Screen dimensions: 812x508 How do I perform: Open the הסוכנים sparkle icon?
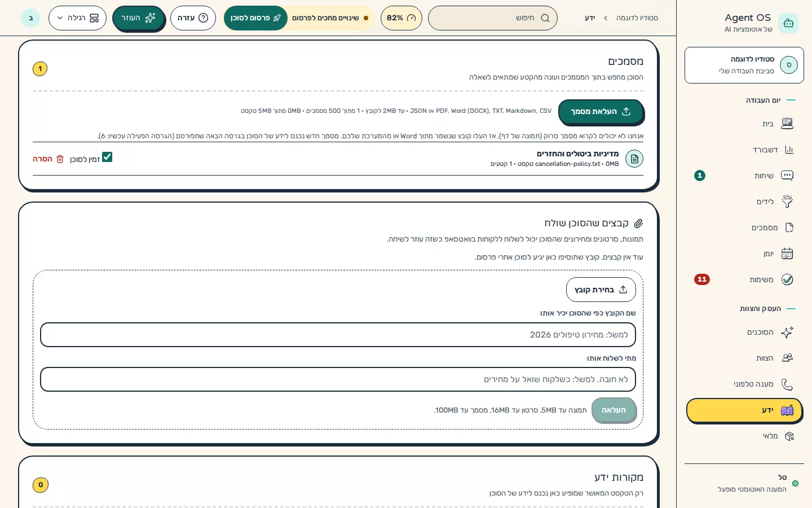pyautogui.click(x=787, y=332)
